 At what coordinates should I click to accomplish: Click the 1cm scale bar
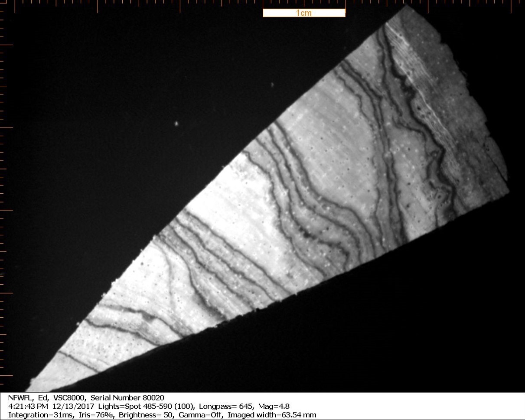(x=304, y=13)
